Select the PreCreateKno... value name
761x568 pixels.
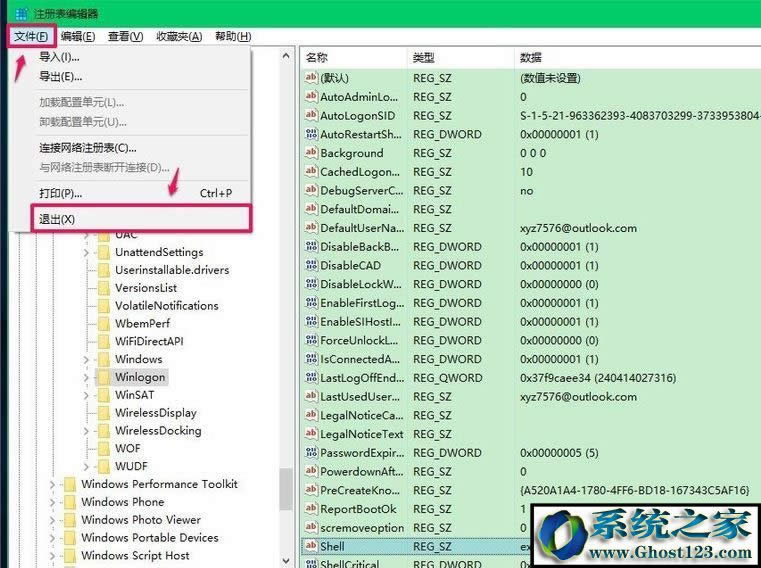tap(360, 490)
